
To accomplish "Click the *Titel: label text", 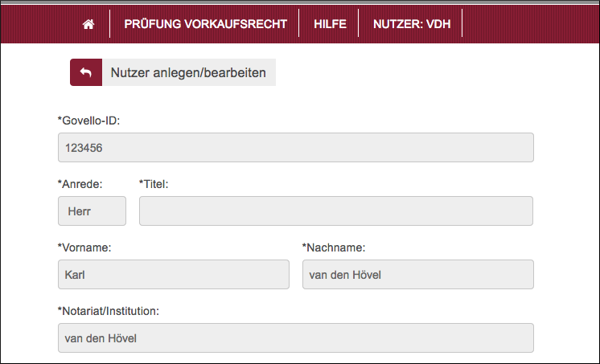I will click(154, 184).
